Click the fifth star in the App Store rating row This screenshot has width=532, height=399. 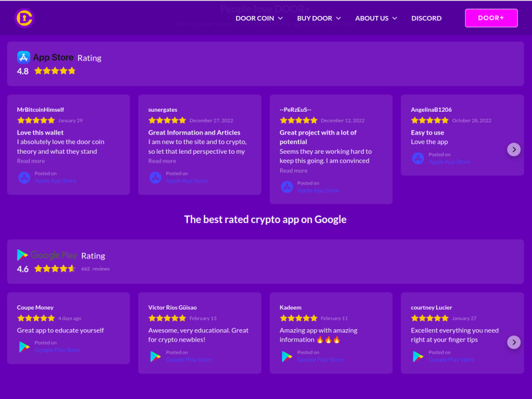[71, 70]
